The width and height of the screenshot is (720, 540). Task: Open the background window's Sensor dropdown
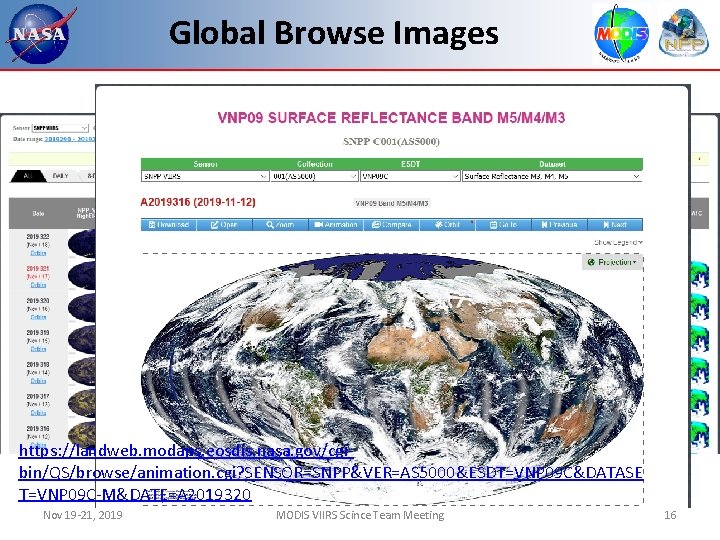coord(60,128)
